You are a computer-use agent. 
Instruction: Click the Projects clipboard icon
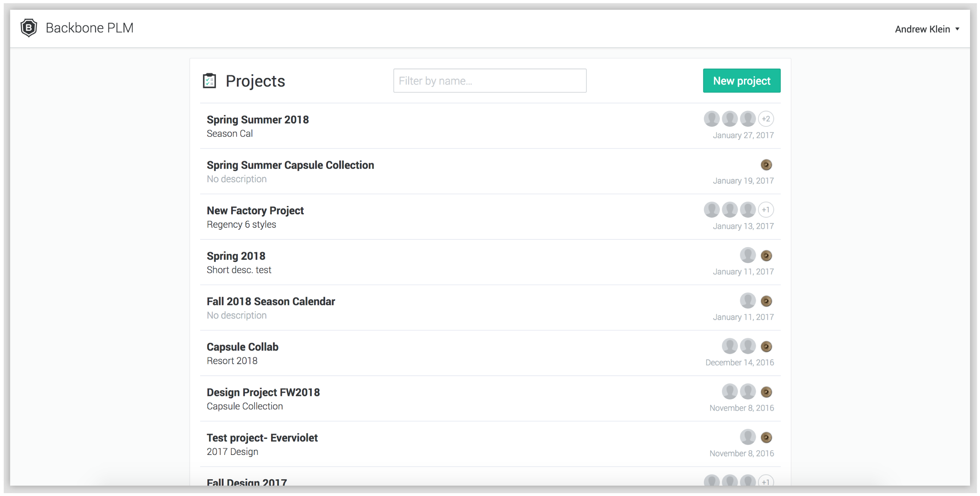tap(209, 81)
